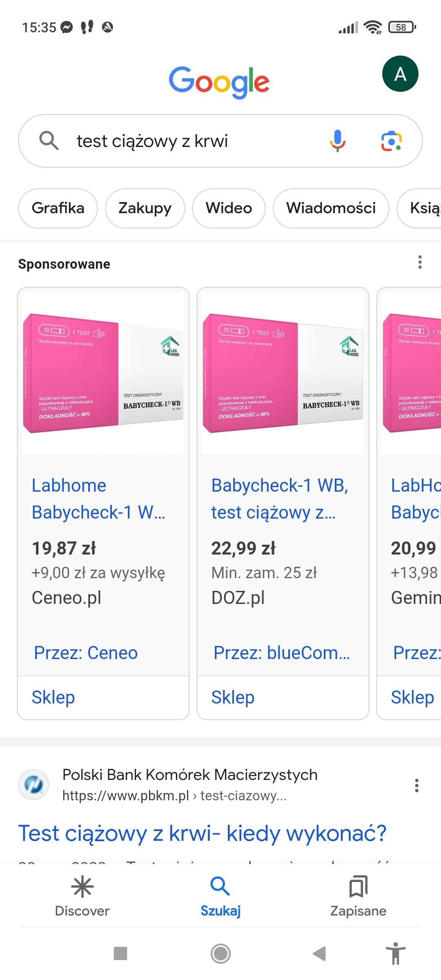Tap Sklep under the DOZ.pl offer
441x980 pixels.
point(233,697)
